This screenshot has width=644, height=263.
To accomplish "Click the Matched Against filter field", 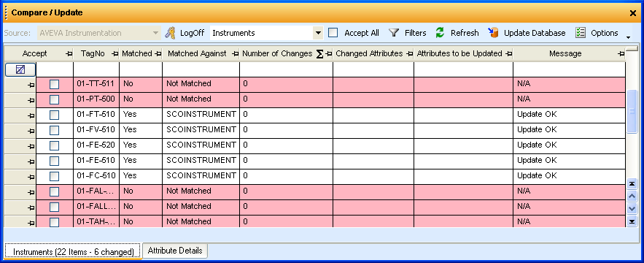I will click(201, 69).
